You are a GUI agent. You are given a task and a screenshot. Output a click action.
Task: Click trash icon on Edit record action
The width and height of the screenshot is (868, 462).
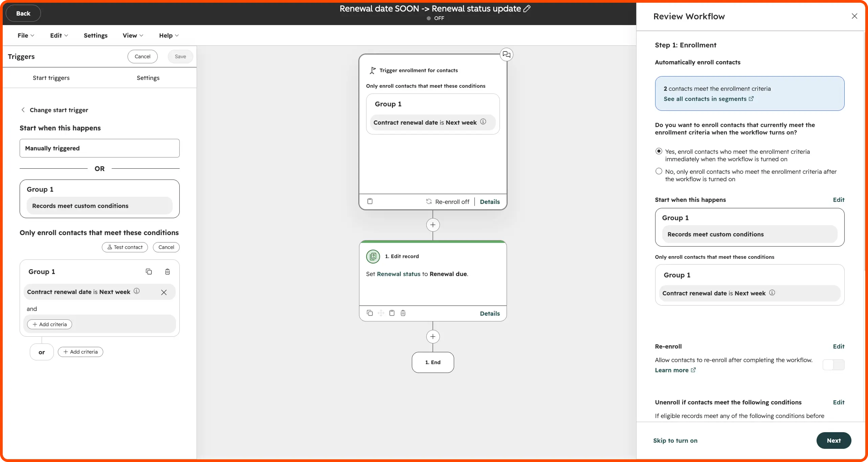[x=403, y=313]
